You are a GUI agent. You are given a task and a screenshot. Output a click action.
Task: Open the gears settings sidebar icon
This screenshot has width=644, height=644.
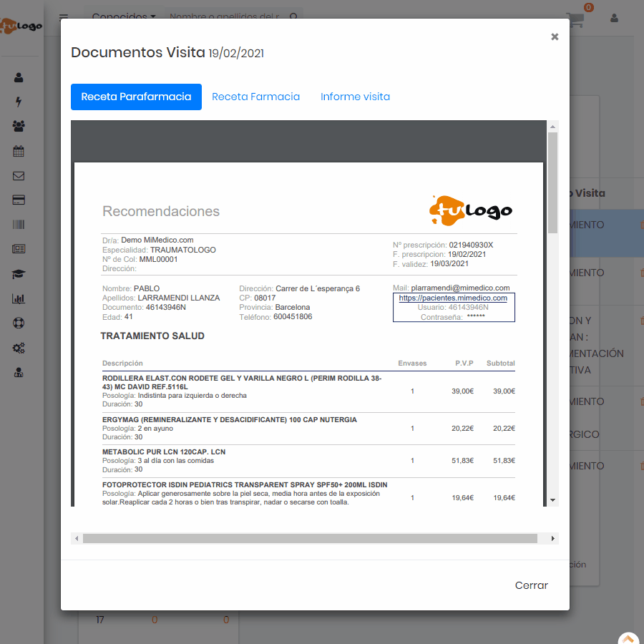click(x=19, y=348)
